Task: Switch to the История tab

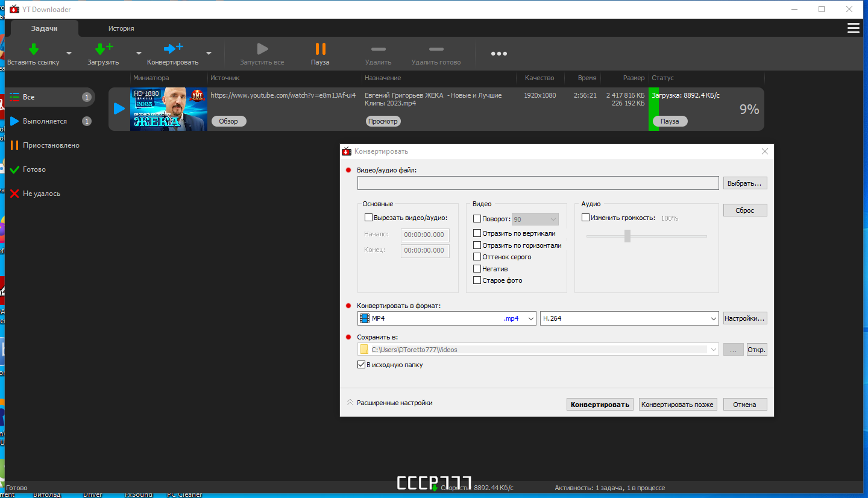Action: pos(121,28)
